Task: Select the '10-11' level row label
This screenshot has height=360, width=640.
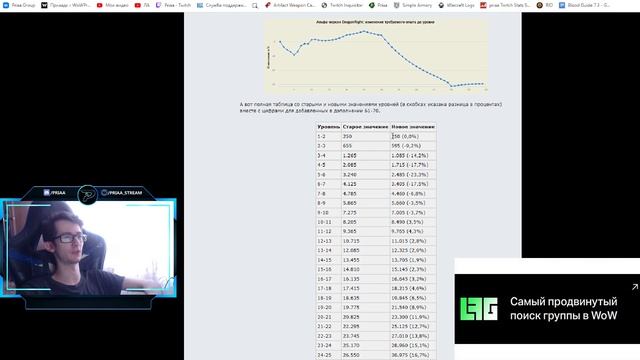Action: pyautogui.click(x=329, y=222)
